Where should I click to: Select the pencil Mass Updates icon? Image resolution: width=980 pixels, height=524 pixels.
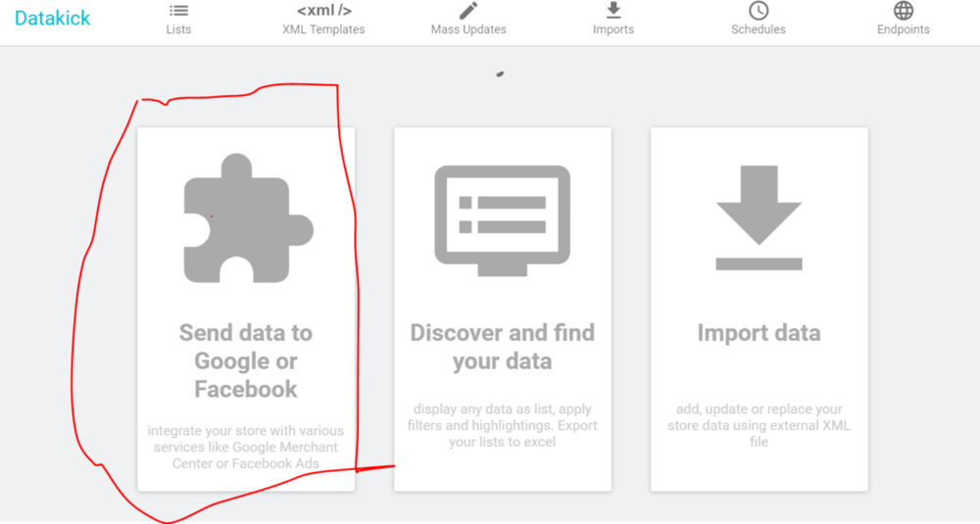[468, 11]
